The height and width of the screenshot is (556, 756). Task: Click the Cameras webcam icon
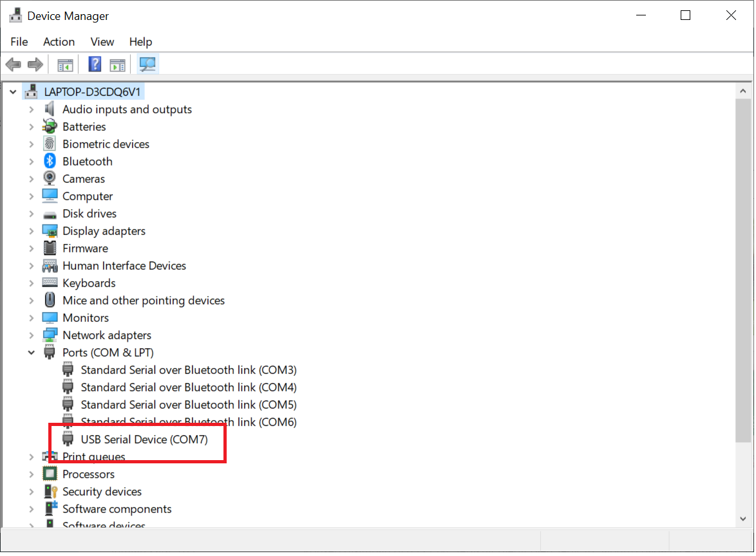[x=50, y=179]
